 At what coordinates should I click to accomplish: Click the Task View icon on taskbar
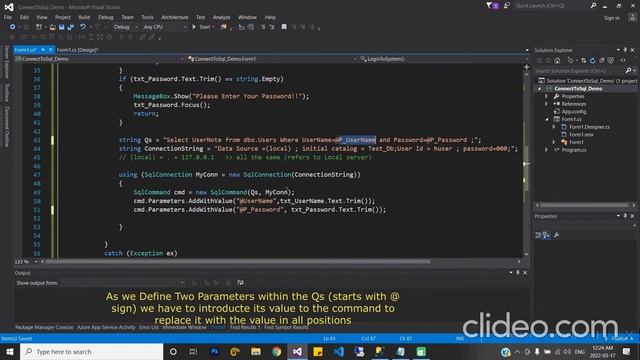pos(193,351)
